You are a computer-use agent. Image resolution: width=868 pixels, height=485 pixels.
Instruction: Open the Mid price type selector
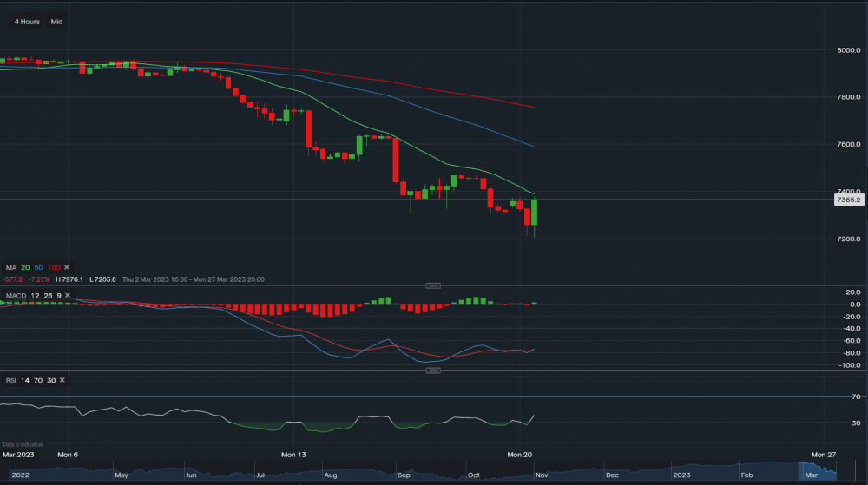(56, 21)
